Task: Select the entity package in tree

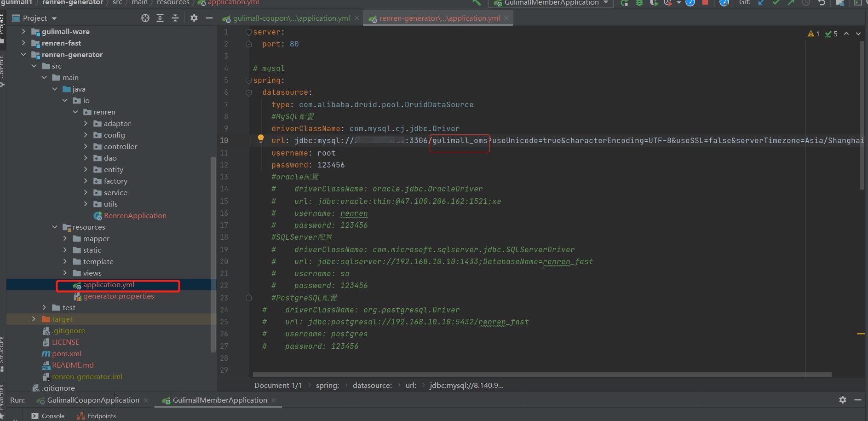Action: point(113,169)
